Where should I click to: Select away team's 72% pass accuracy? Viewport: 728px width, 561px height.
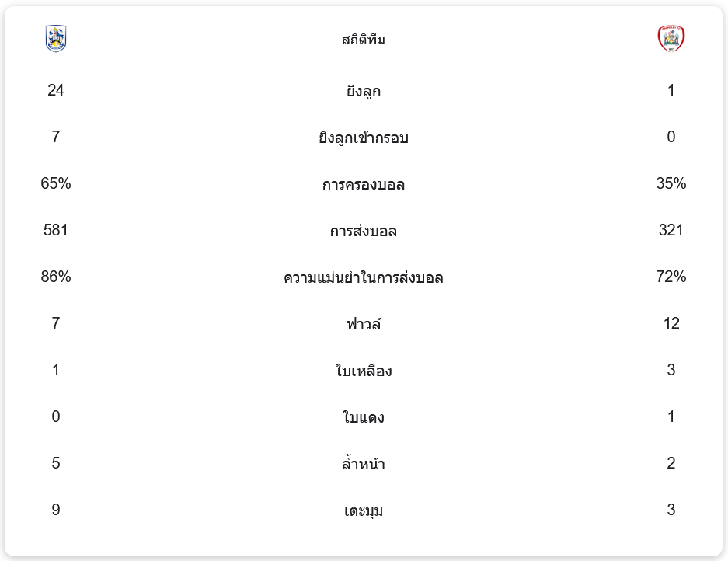(x=671, y=277)
